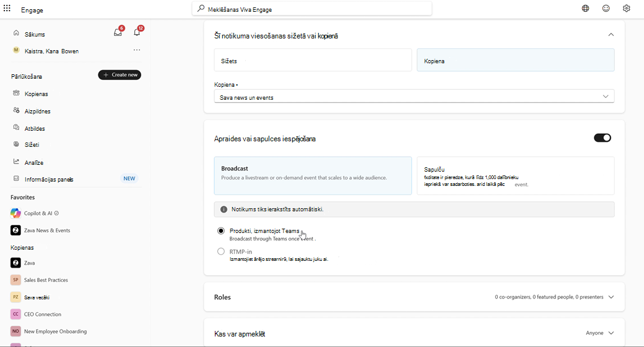The width and height of the screenshot is (644, 347).
Task: Expand the Kas var apmeklēt chevron
Action: pyautogui.click(x=611, y=333)
